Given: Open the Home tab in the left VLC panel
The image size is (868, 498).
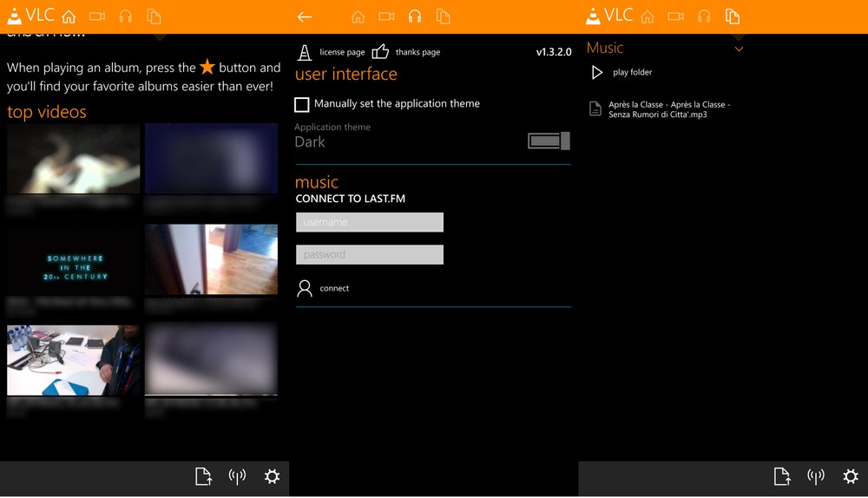Looking at the screenshot, I should point(69,16).
